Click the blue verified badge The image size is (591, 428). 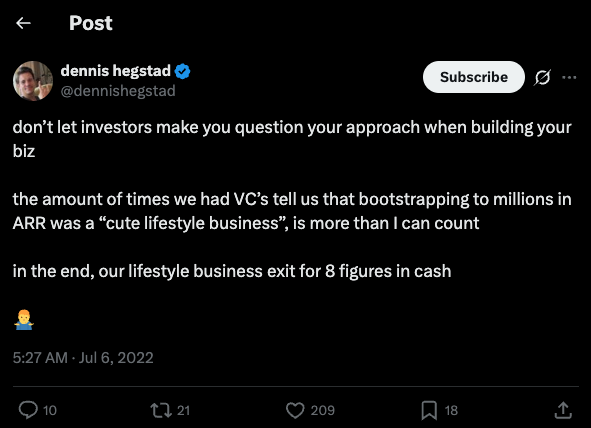(x=183, y=71)
